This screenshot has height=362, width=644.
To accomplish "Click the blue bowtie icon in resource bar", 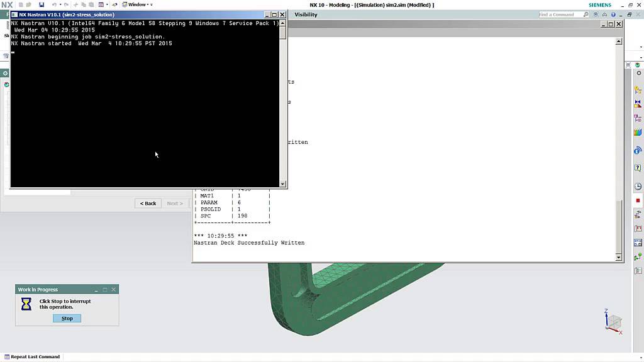I will coord(638,103).
